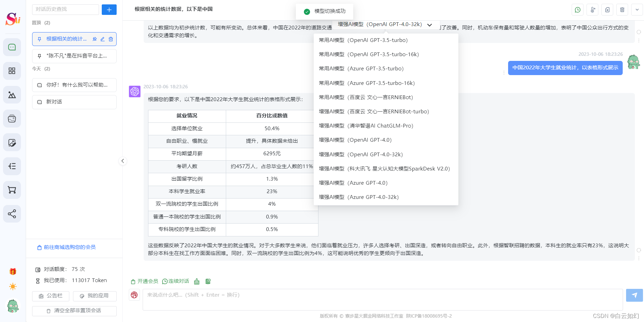Open the model selector showing GPT-4.0-32k
Image resolution: width=644 pixels, height=322 pixels.
[x=385, y=24]
